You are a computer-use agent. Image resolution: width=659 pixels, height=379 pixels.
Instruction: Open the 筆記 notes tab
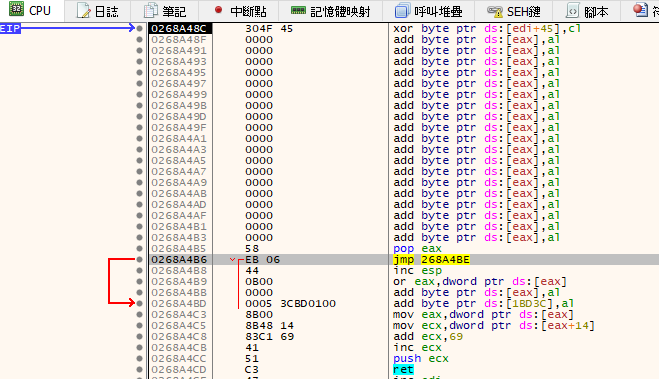165,11
